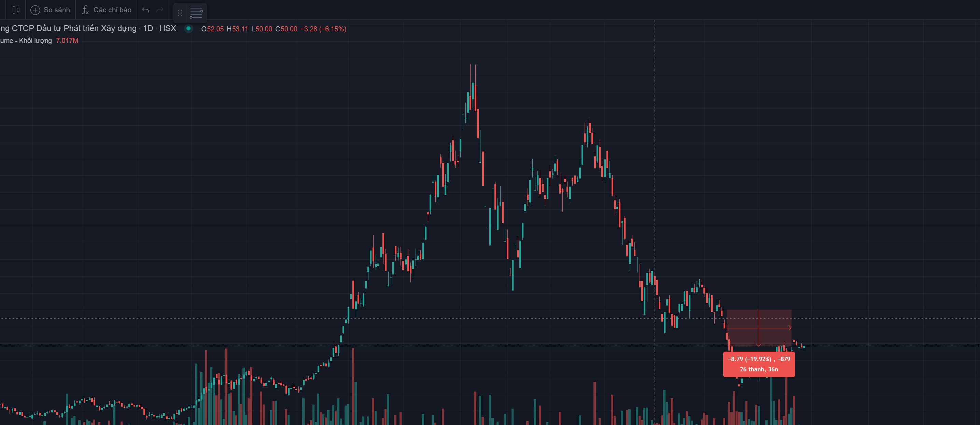Grab the floating toolbar drag handle

[180, 13]
